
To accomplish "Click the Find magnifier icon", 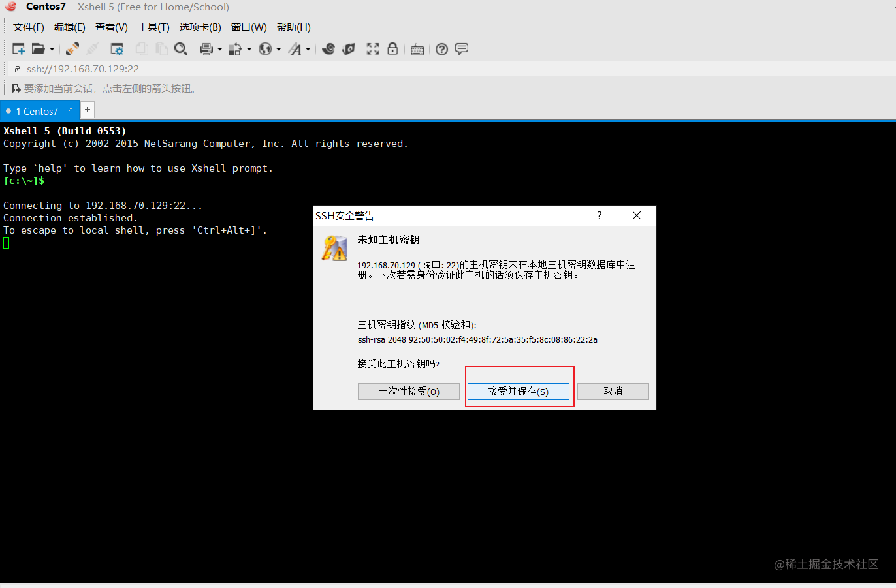I will click(x=181, y=49).
